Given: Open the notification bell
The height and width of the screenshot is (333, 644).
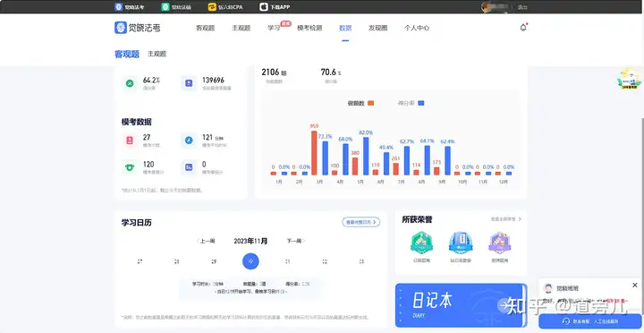Looking at the screenshot, I should pos(523,28).
